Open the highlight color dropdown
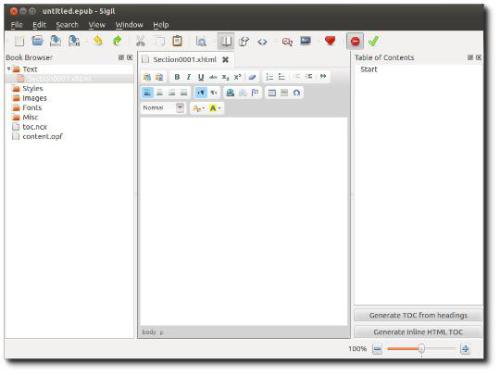The width and height of the screenshot is (500, 375). 219,108
